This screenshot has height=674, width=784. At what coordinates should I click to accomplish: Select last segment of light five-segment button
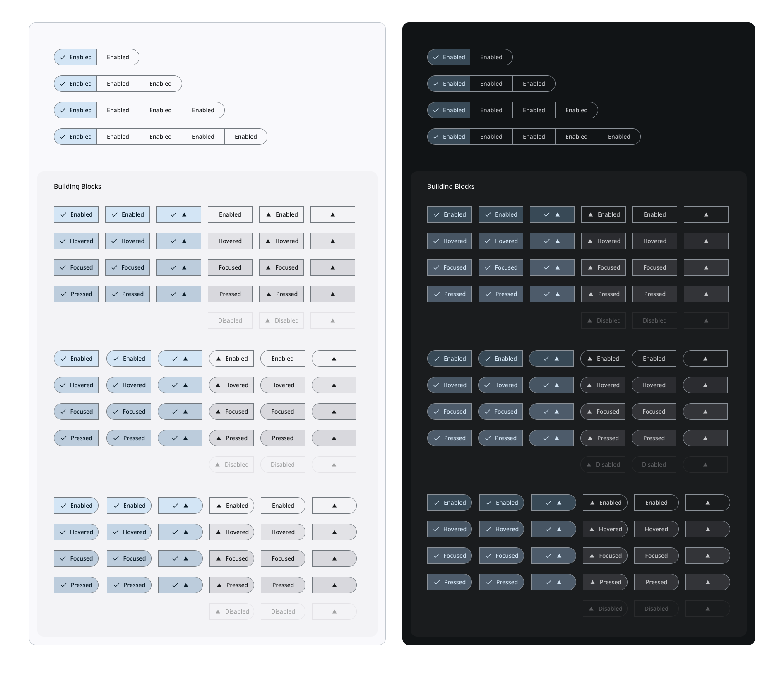pos(245,137)
